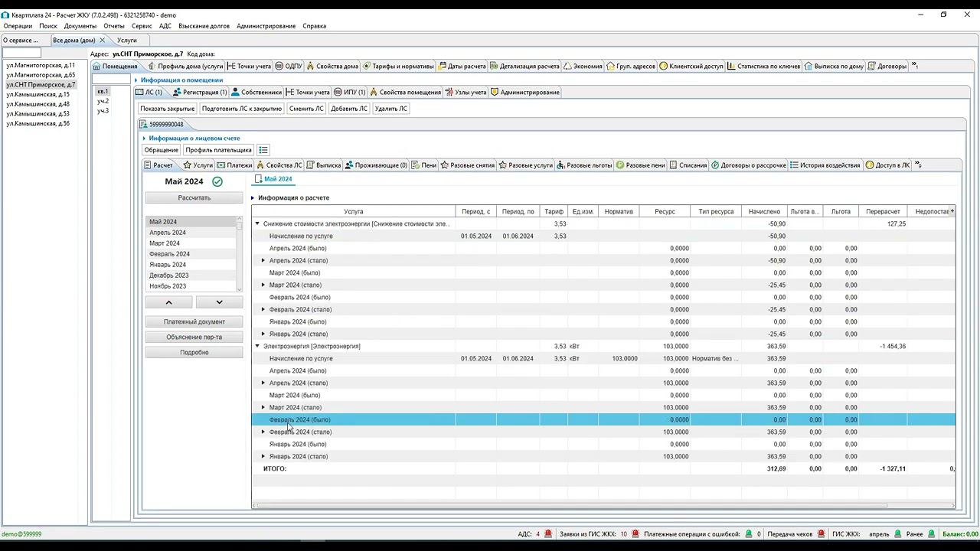Open the Документы menu
The width and height of the screenshot is (980, 551).
tap(80, 26)
